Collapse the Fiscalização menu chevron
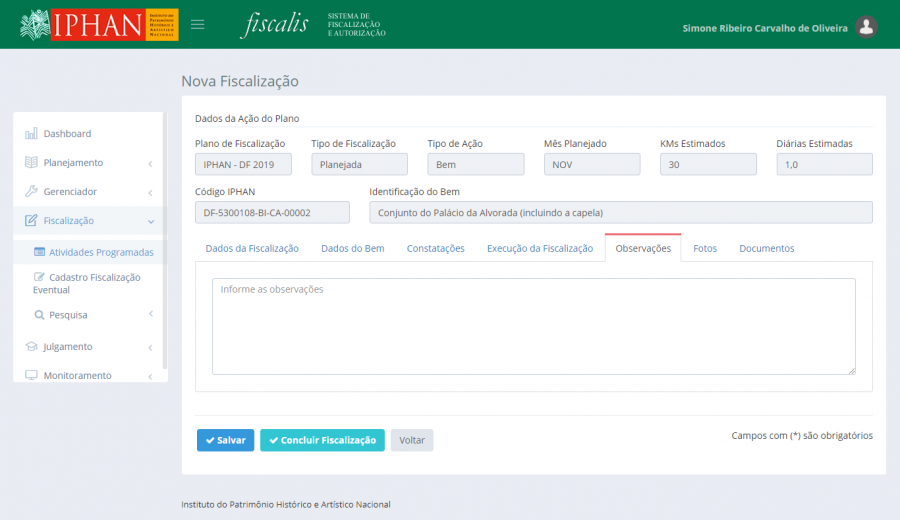The image size is (900, 520). click(150, 221)
